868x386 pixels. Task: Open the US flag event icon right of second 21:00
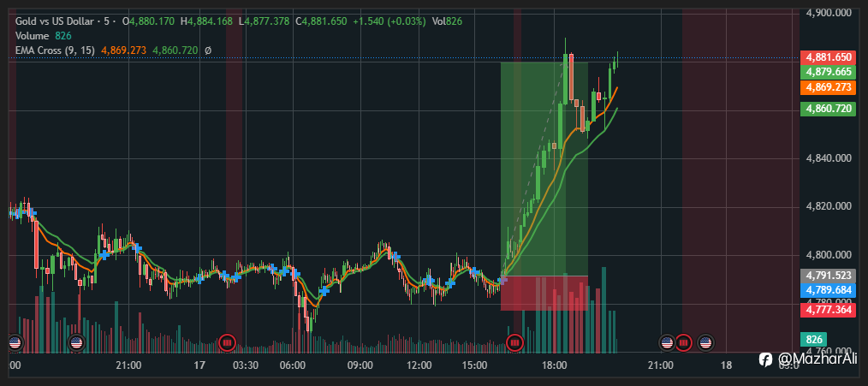pos(667,343)
